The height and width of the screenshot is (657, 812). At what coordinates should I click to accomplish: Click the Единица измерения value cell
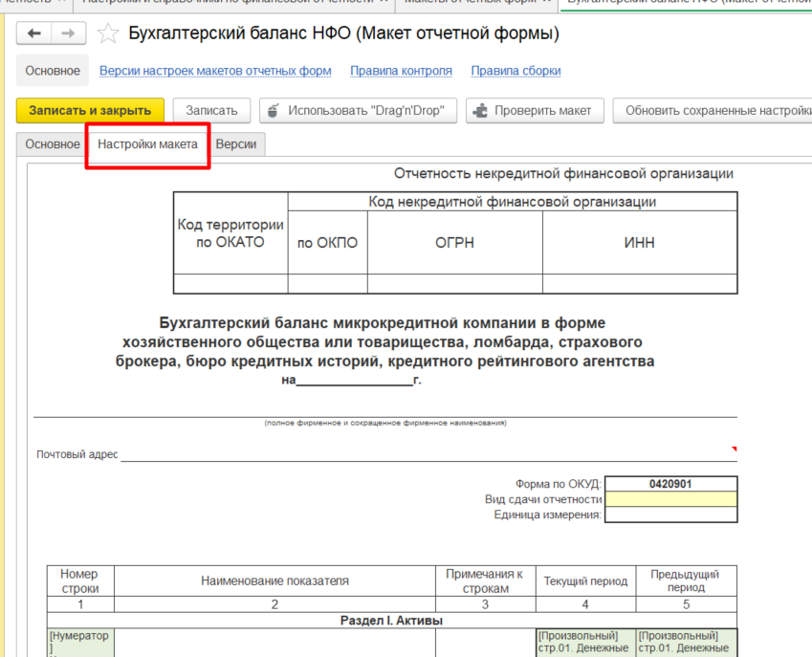(670, 515)
